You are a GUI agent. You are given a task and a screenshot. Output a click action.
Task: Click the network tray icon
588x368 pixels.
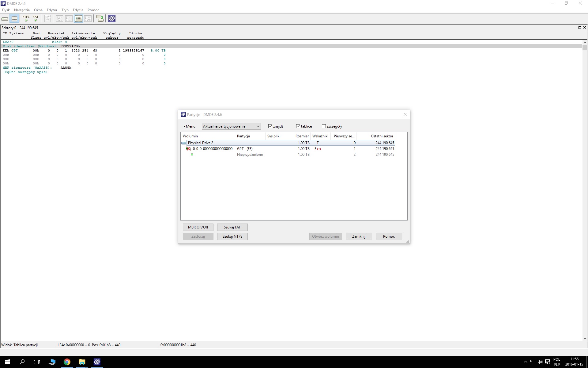click(533, 362)
